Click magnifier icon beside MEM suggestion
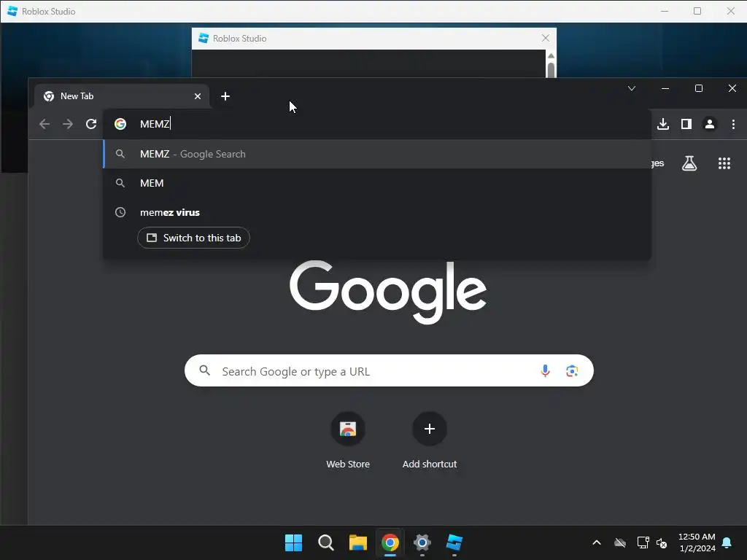The image size is (747, 560). pyautogui.click(x=120, y=183)
